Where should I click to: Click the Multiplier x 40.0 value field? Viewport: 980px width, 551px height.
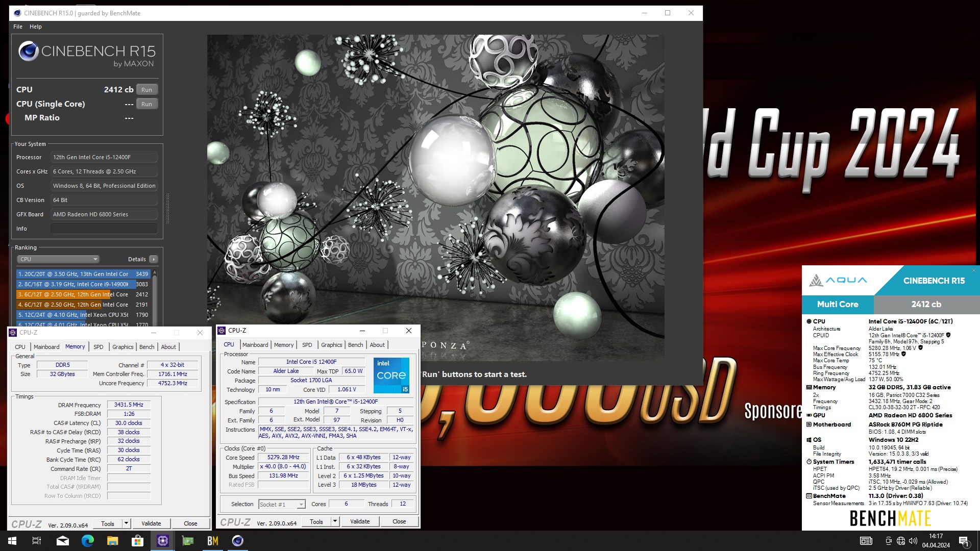(x=283, y=466)
